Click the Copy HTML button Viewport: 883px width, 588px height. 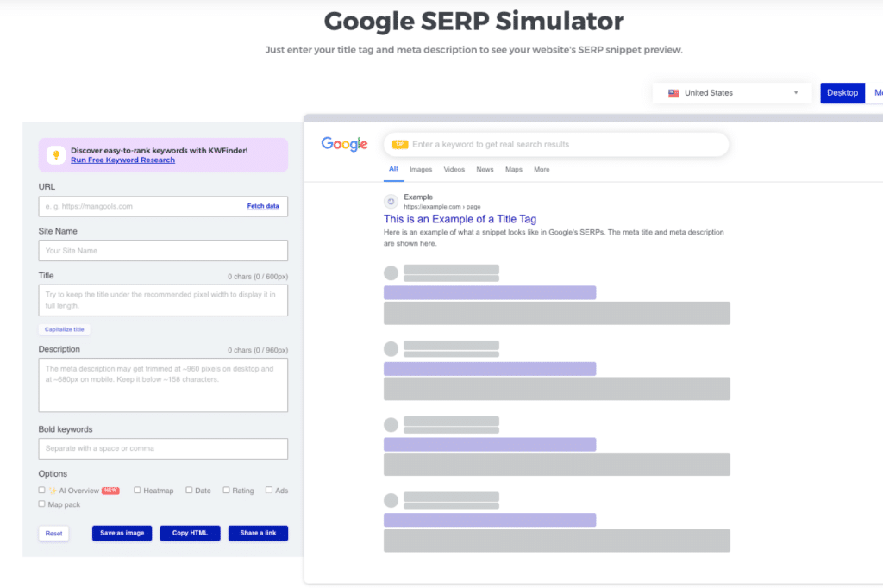(x=190, y=534)
